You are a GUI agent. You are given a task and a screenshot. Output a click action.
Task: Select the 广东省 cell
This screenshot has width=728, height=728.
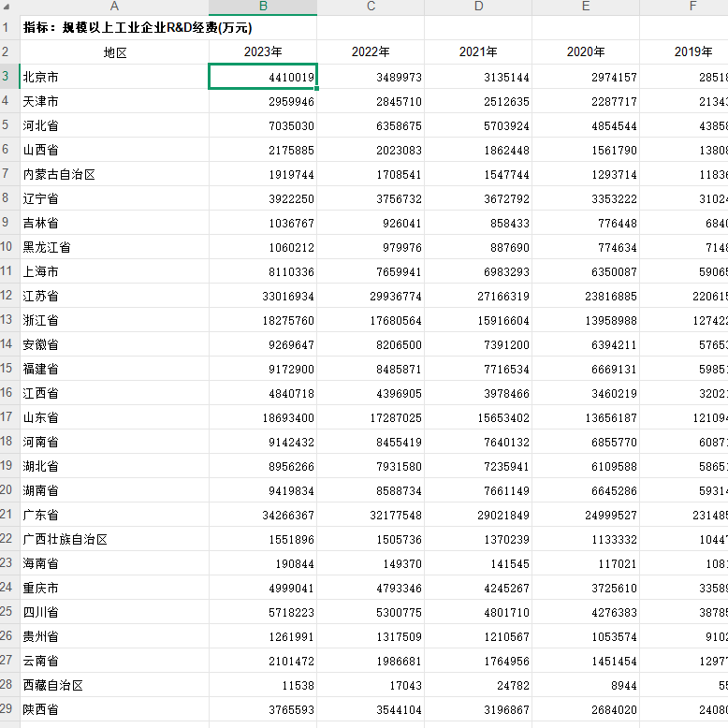115,515
